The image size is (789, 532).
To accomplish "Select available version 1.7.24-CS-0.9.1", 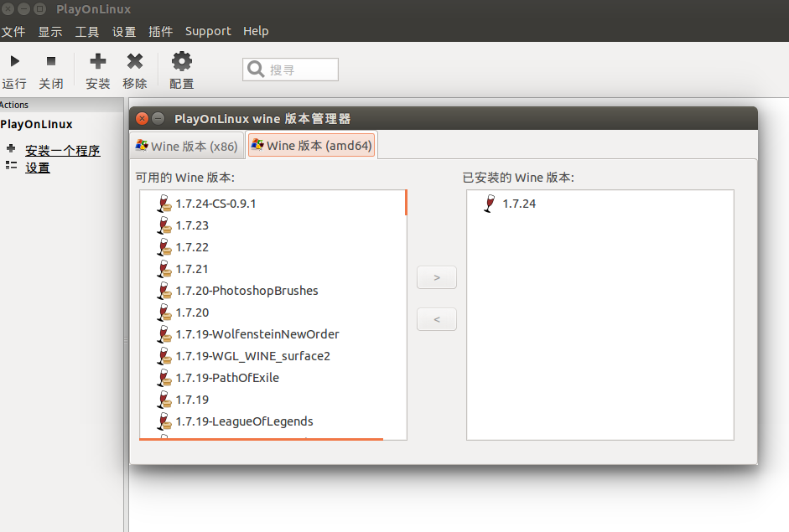I will [215, 204].
